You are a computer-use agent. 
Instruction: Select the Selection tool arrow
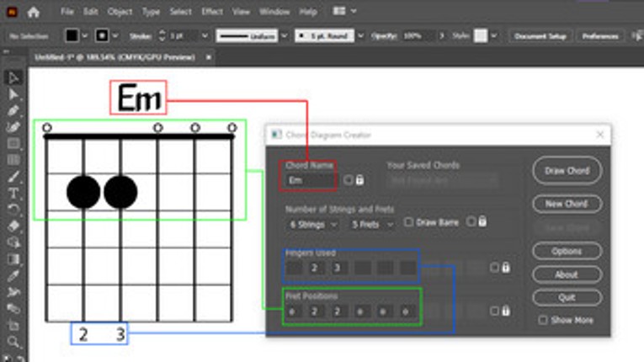pos(13,77)
